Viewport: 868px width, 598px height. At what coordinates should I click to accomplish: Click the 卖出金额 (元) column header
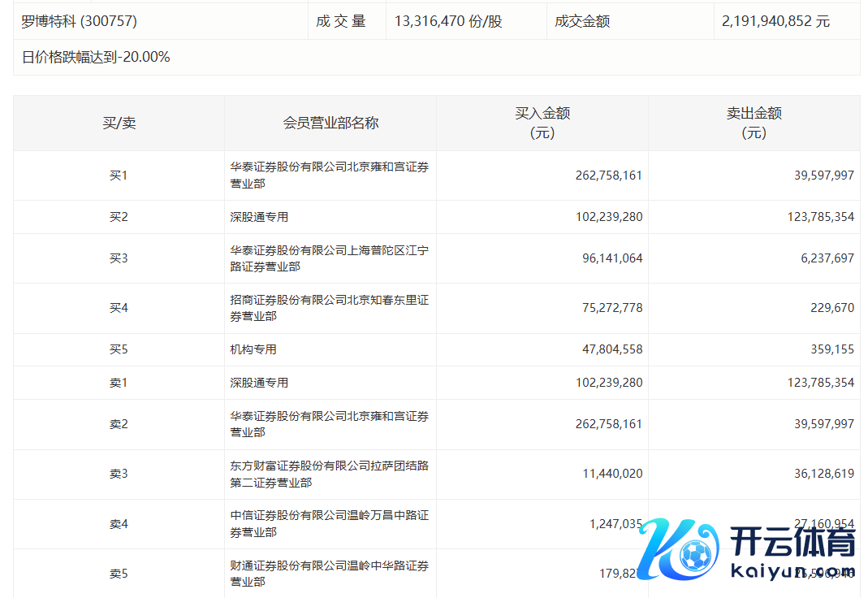tap(754, 123)
